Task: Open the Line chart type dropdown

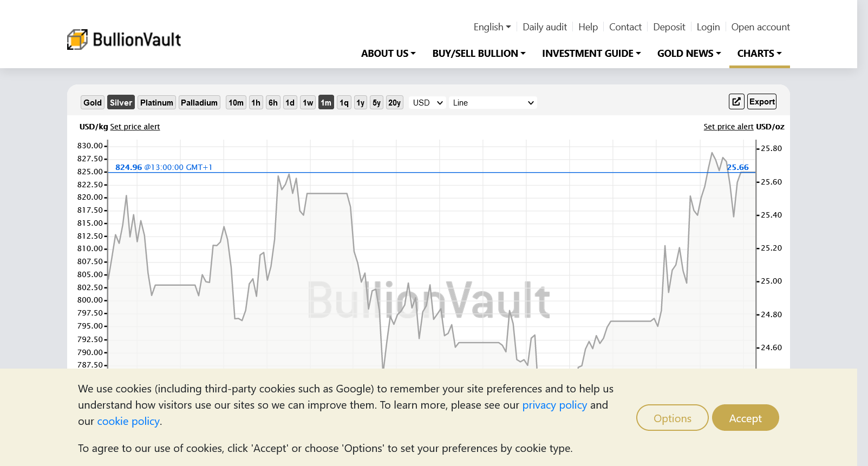Action: [x=493, y=103]
